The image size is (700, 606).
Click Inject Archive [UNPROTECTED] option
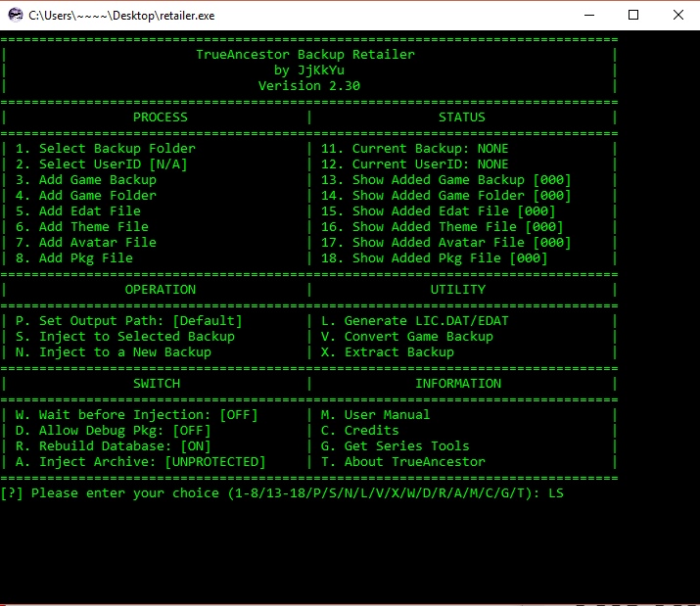tap(140, 461)
